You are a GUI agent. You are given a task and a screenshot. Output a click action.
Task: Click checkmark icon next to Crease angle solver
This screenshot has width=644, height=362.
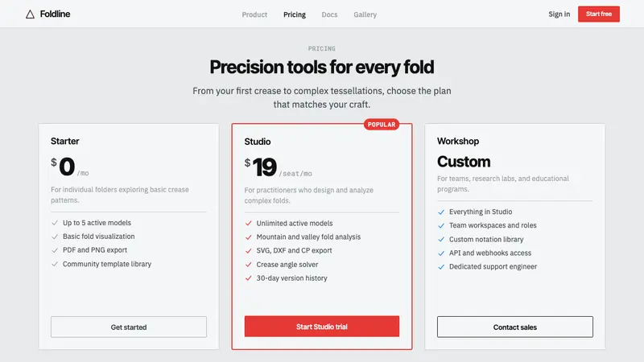pos(249,265)
